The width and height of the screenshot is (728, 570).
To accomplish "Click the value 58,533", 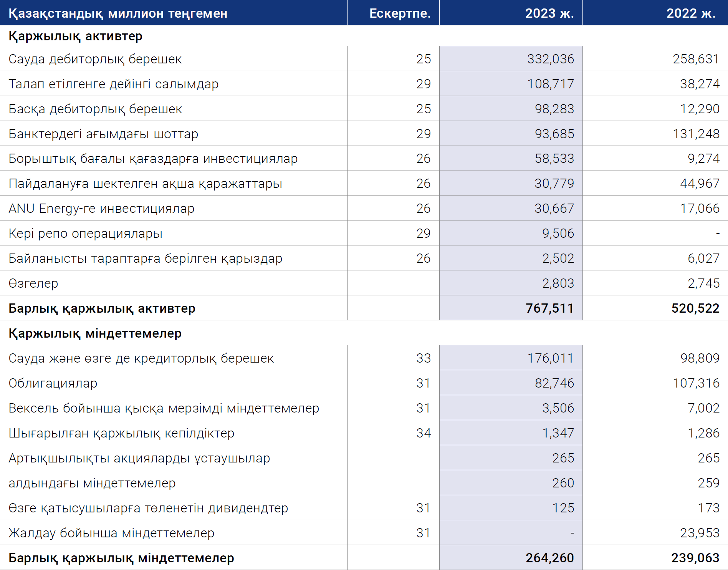I will [554, 159].
